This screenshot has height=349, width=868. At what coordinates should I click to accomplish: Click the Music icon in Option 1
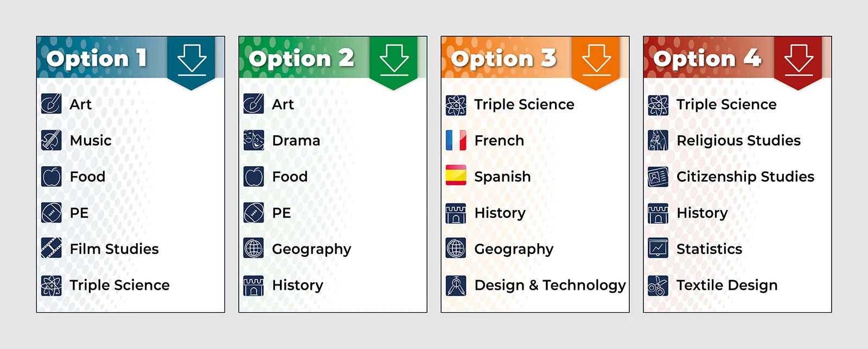(x=52, y=141)
